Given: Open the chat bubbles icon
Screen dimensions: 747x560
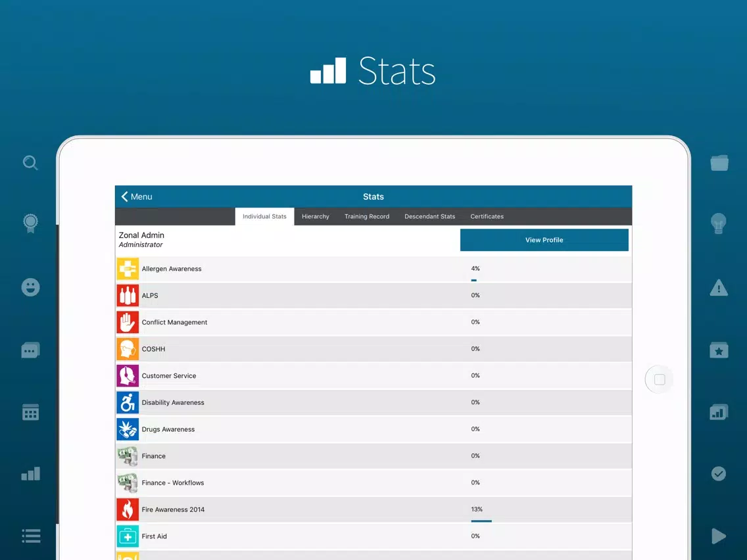Looking at the screenshot, I should click(x=30, y=350).
